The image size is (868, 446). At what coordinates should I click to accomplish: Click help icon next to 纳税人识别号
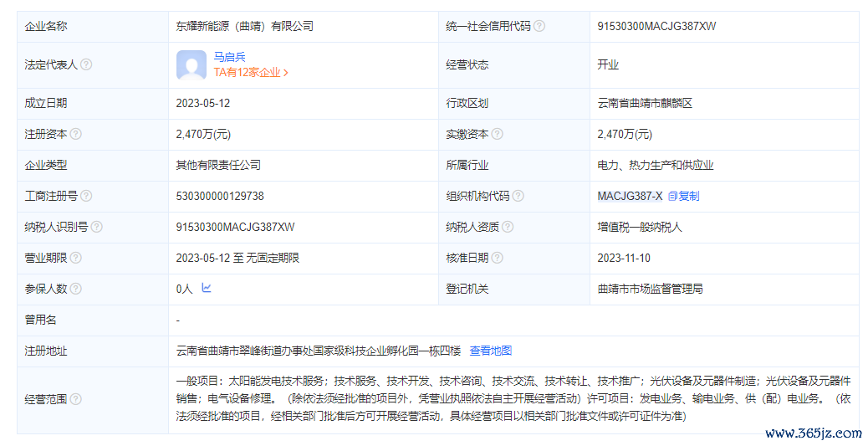point(96,227)
